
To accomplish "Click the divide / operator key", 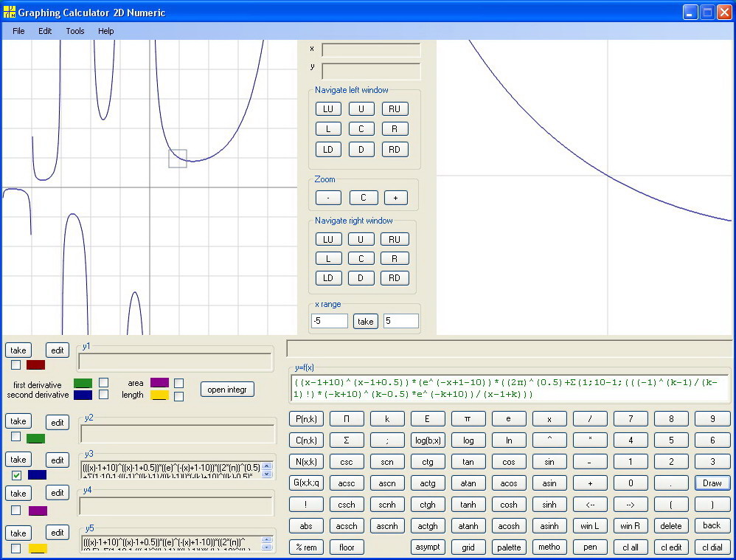I will 590,418.
